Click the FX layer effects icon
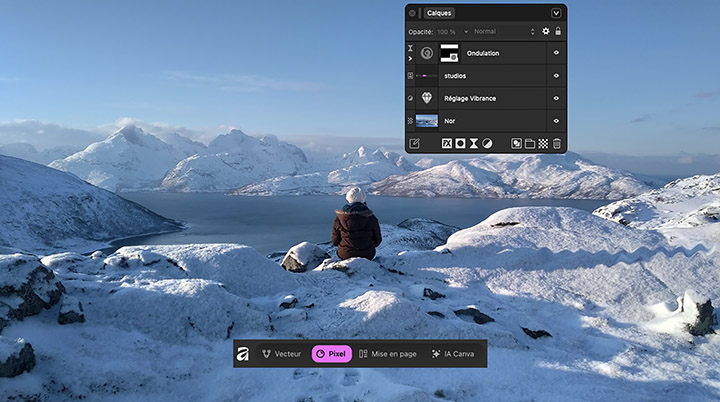 446,143
